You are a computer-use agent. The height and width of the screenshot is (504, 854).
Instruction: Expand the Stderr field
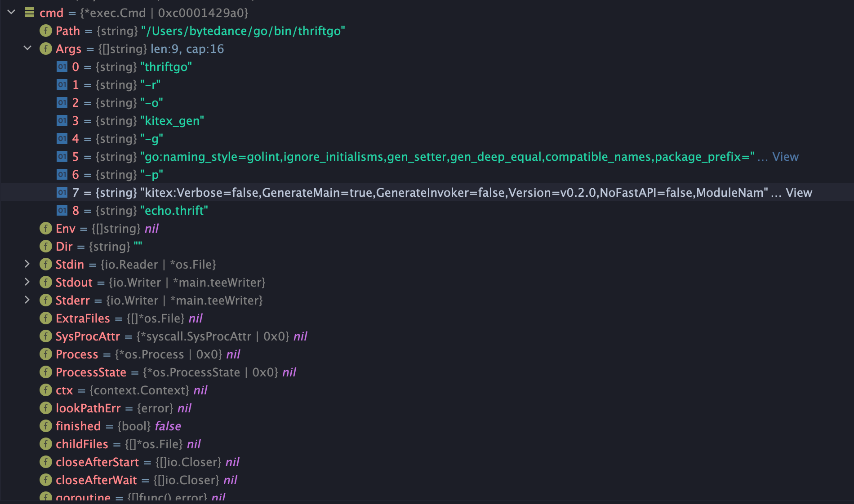[x=27, y=300]
